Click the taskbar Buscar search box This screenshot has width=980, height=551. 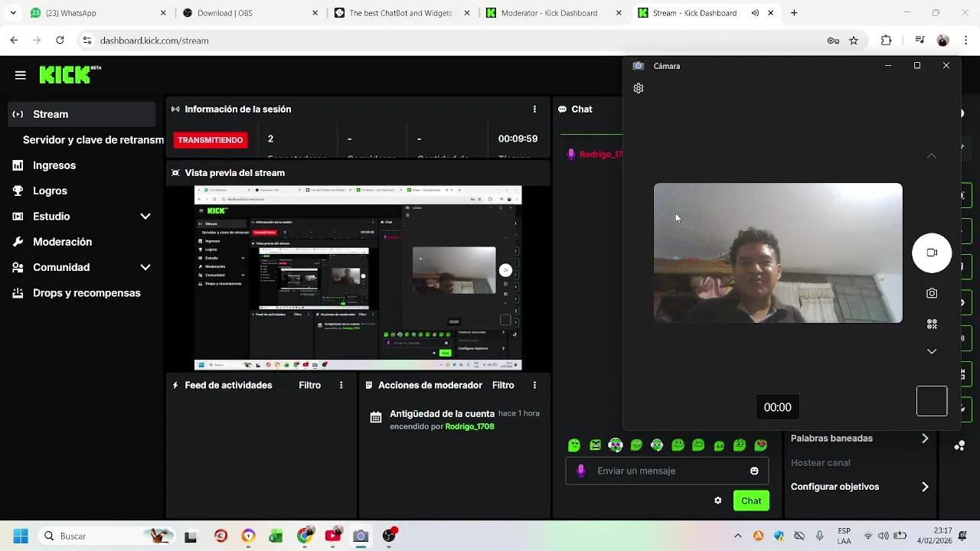pyautogui.click(x=106, y=536)
